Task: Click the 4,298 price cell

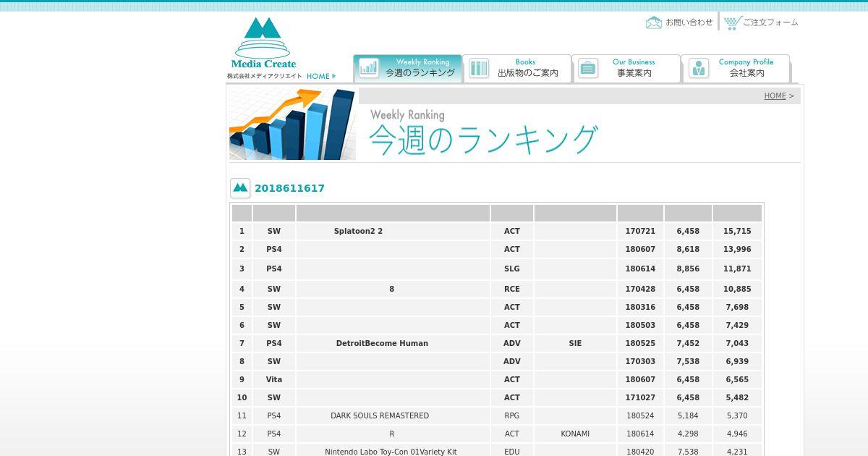Action: (x=688, y=434)
